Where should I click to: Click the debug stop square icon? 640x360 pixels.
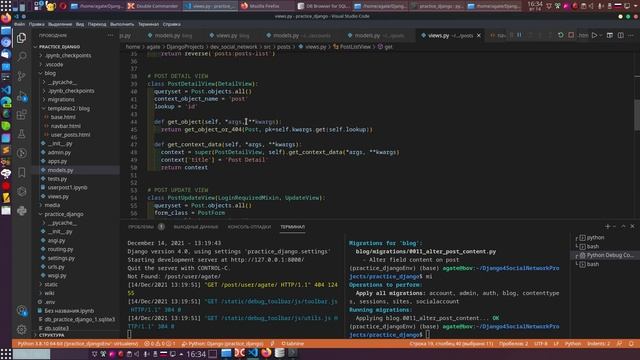click(571, 36)
